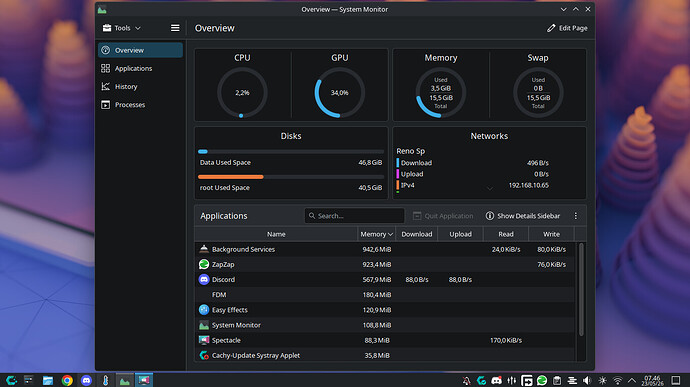This screenshot has height=387, width=690.
Task: Click the Chrome icon in the taskbar
Action: click(x=67, y=380)
